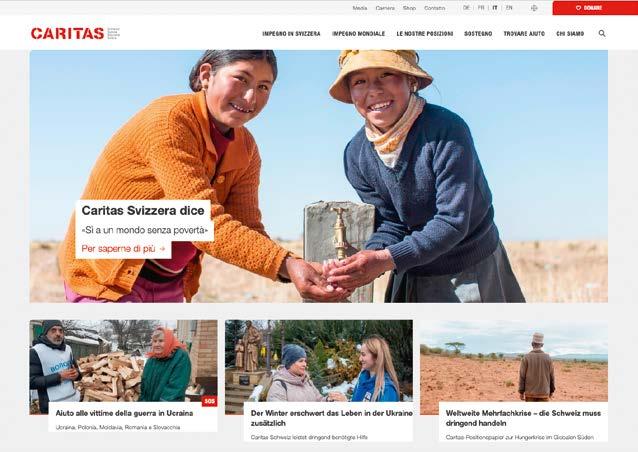Expand Impegno mondiale menu
Viewport: 638px width, 452px height.
coord(358,34)
